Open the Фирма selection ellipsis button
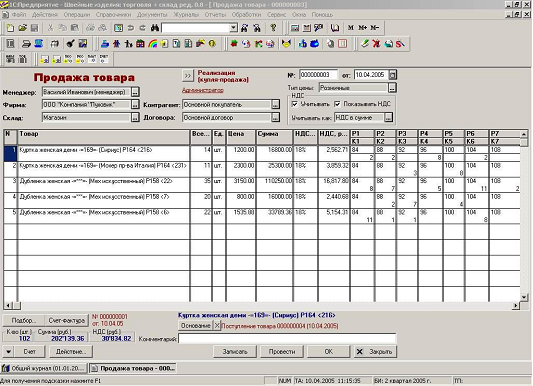533x386 pixels. [x=135, y=105]
